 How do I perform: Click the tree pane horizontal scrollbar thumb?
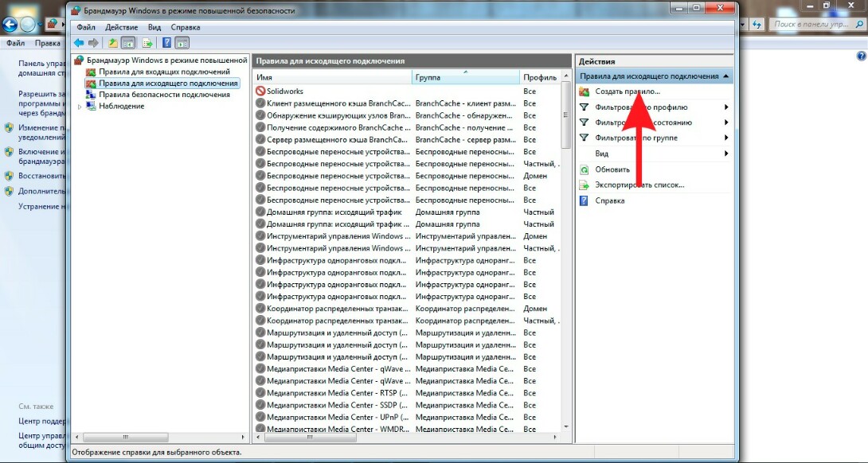(126, 437)
